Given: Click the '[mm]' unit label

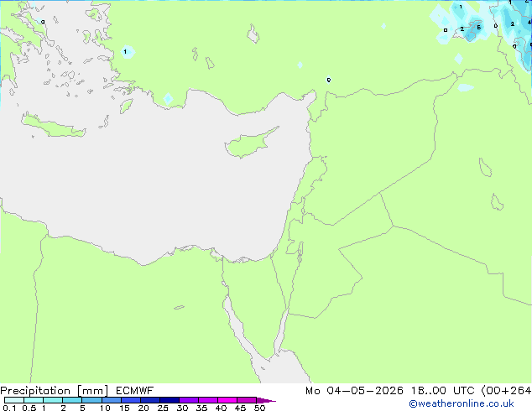Looking at the screenshot, I should point(93,391).
